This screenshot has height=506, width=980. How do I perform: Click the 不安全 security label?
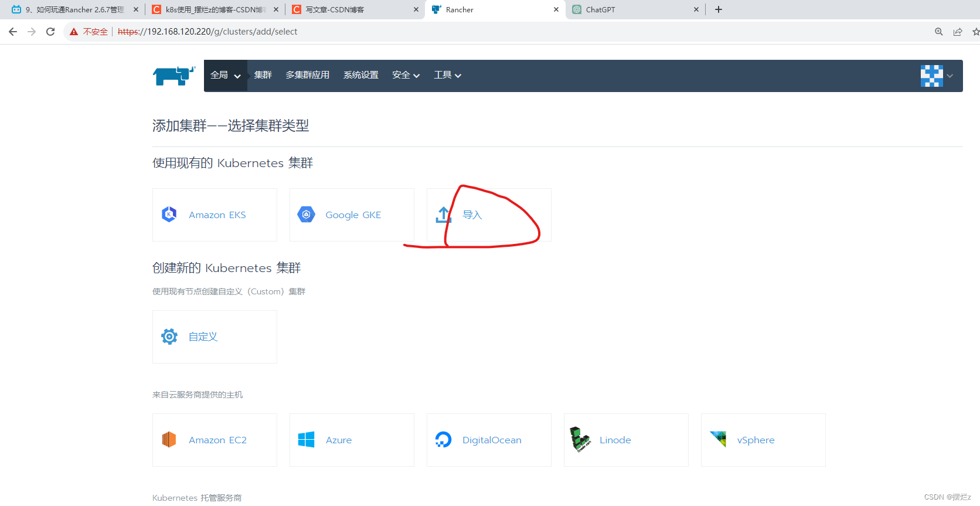[96, 32]
